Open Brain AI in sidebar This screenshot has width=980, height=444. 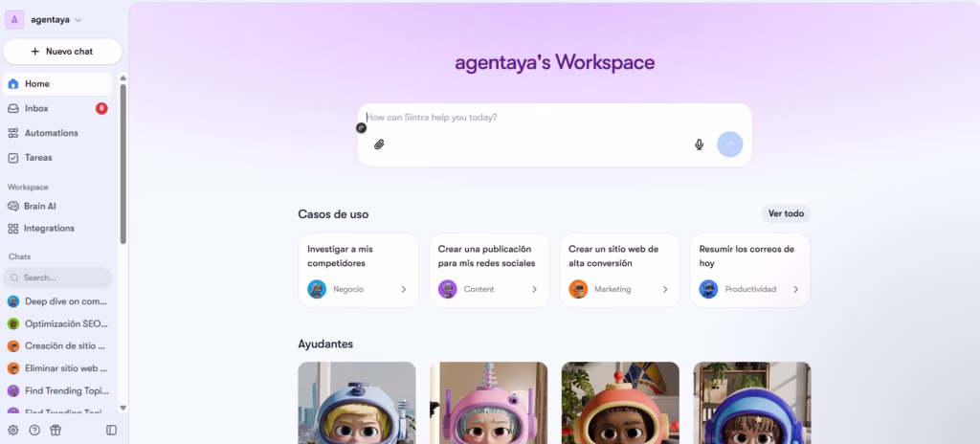(x=57, y=206)
